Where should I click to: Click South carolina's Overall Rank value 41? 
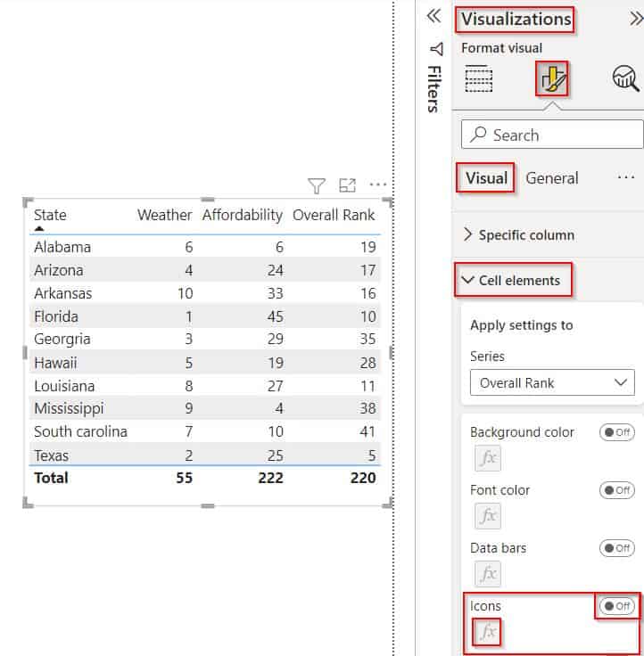[367, 431]
